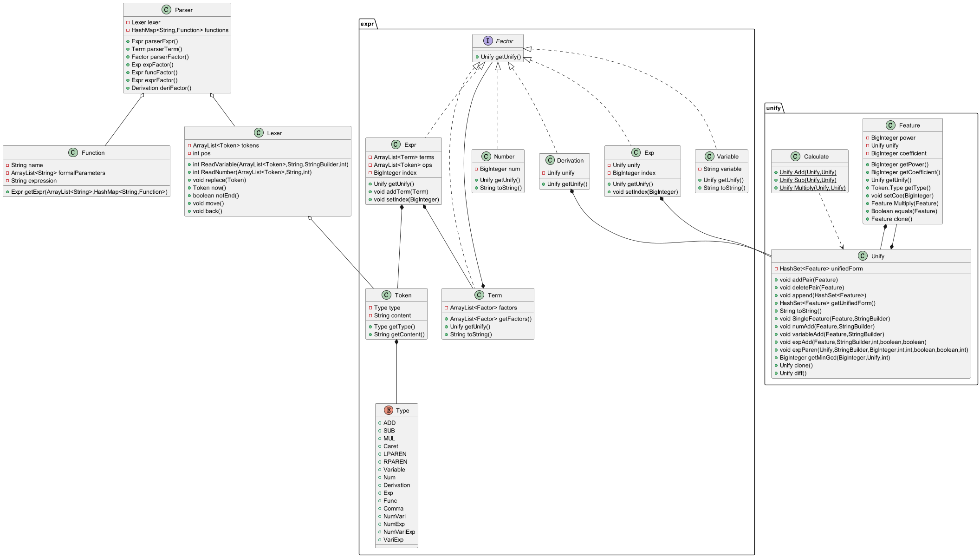Select the expr package tab label
980x557 pixels.
367,24
